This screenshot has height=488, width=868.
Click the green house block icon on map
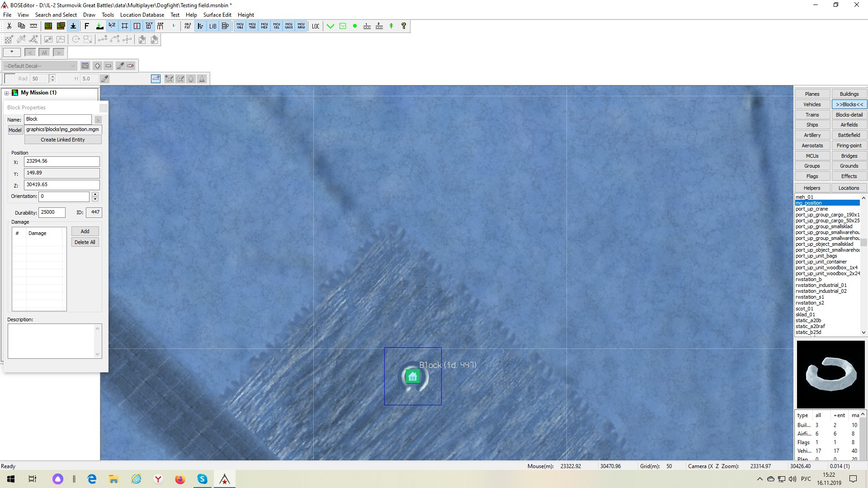pyautogui.click(x=412, y=376)
